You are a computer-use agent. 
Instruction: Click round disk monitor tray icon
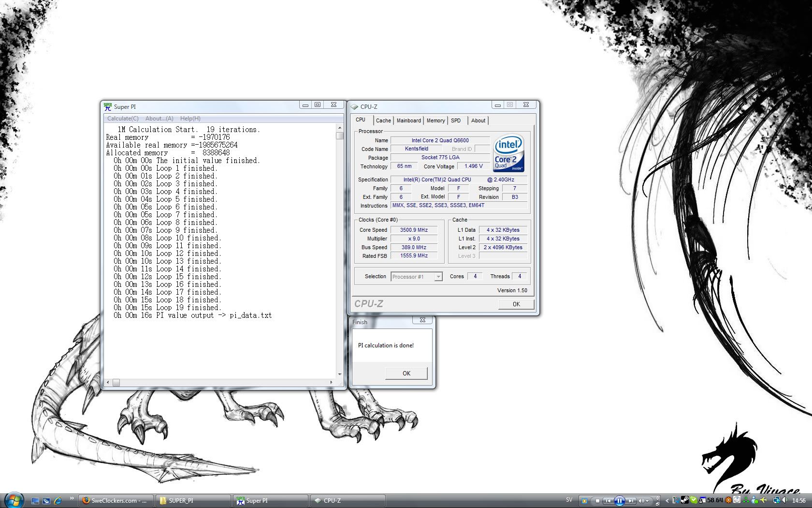[737, 500]
